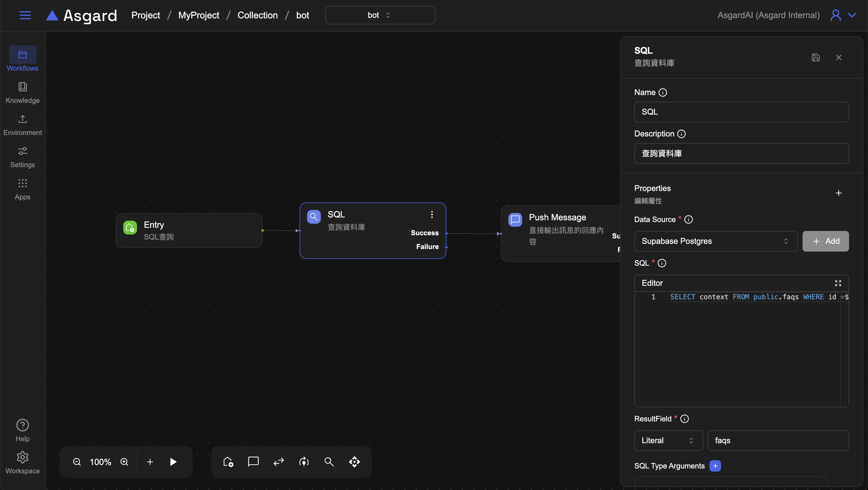Expand the SQL editor to fullscreen
Viewport: 868px width, 490px height.
838,283
